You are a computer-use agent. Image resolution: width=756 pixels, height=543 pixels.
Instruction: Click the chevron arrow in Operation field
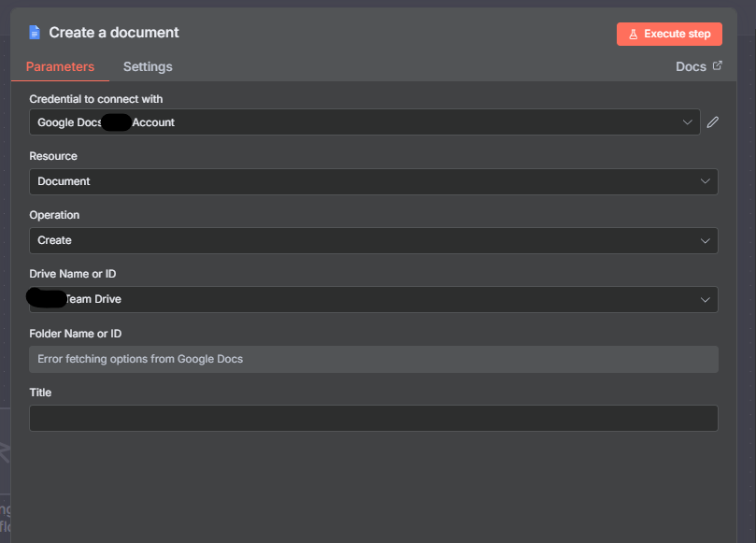tap(706, 240)
